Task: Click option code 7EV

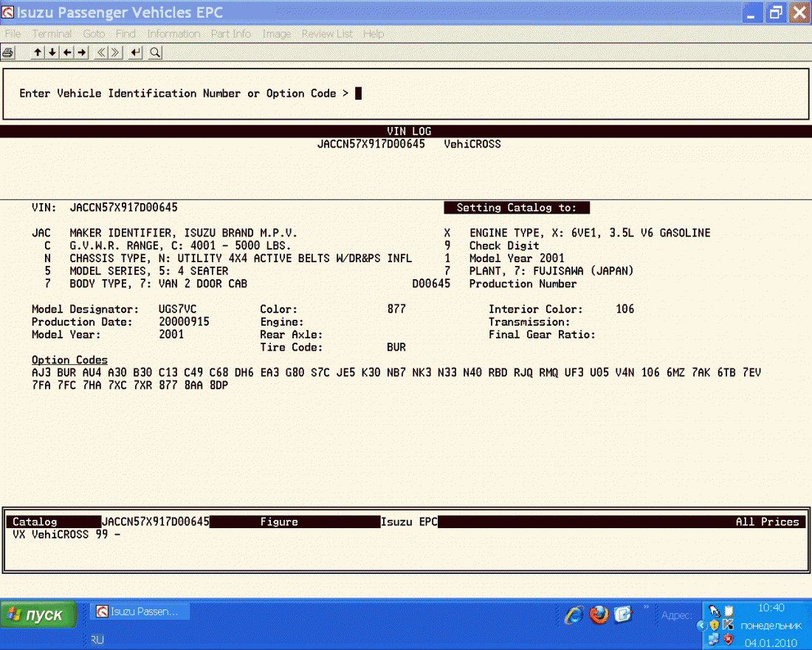Action: point(751,373)
